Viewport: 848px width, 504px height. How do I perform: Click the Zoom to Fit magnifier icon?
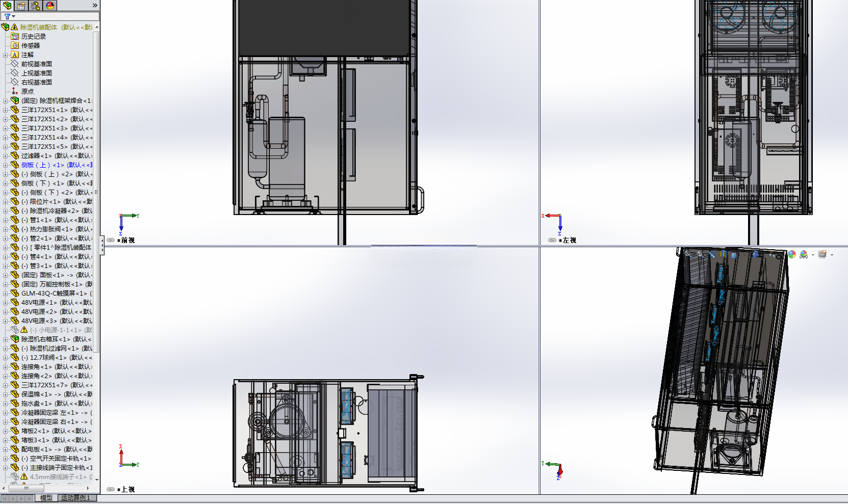click(x=688, y=254)
